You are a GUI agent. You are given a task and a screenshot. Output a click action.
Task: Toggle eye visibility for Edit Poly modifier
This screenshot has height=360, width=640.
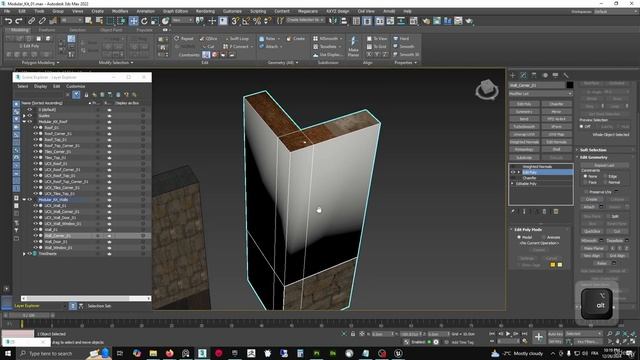click(x=513, y=172)
